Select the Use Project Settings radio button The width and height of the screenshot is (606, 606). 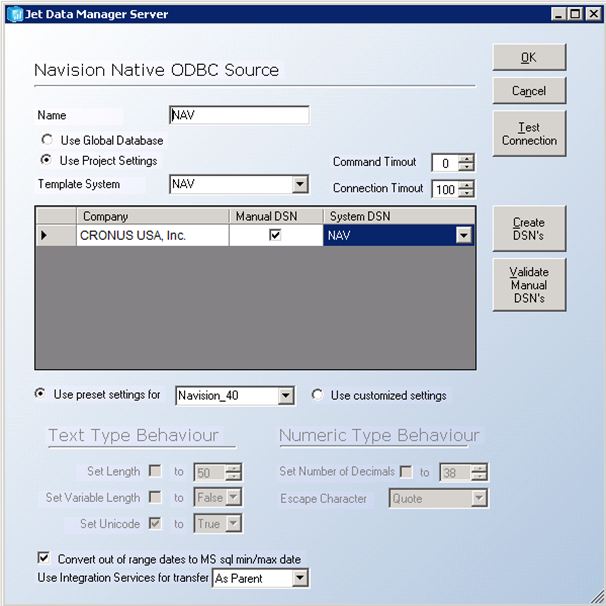click(46, 160)
